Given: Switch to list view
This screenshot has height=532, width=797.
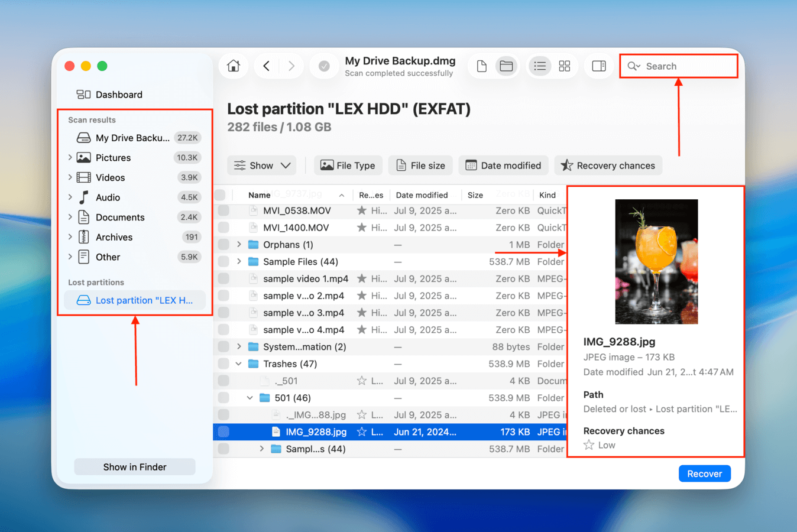Looking at the screenshot, I should [539, 66].
